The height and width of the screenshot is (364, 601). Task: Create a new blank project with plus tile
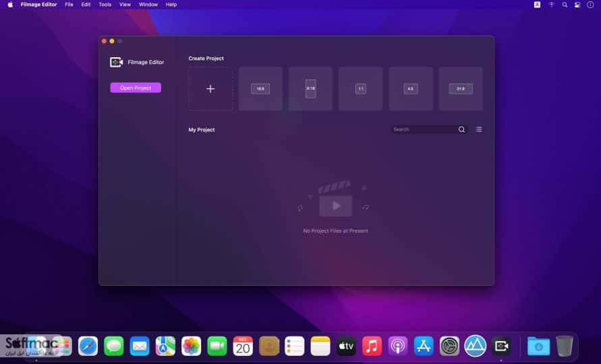210,89
